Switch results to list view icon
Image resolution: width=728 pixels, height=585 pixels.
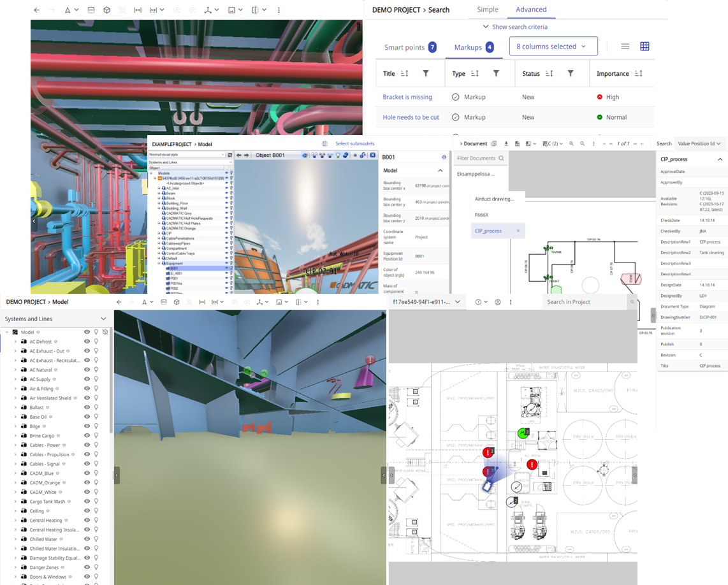click(625, 47)
